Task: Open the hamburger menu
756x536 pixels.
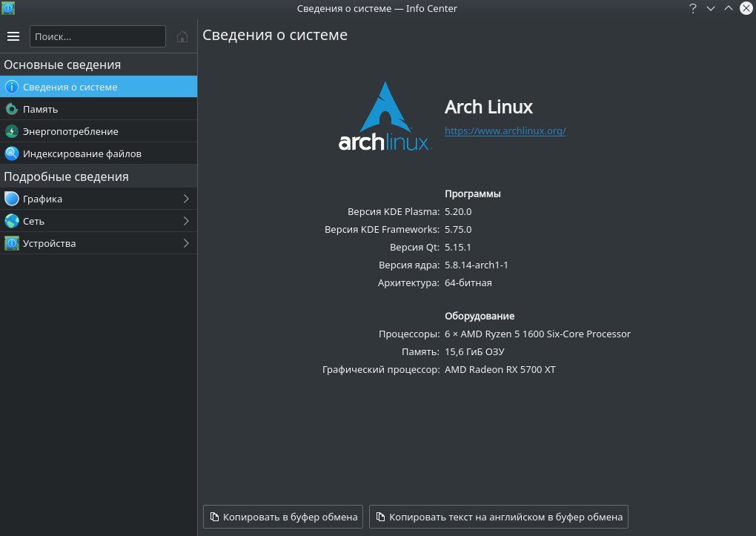Action: point(13,36)
